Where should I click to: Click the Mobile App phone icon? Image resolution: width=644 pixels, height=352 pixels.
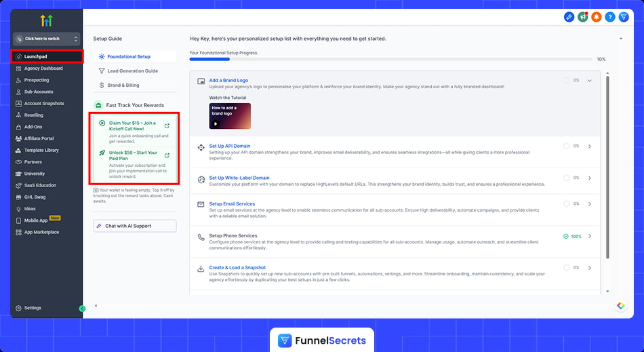pos(18,220)
